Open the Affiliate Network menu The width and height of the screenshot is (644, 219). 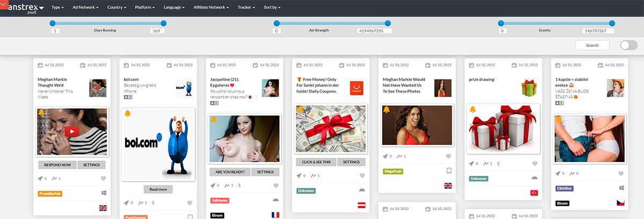point(211,8)
